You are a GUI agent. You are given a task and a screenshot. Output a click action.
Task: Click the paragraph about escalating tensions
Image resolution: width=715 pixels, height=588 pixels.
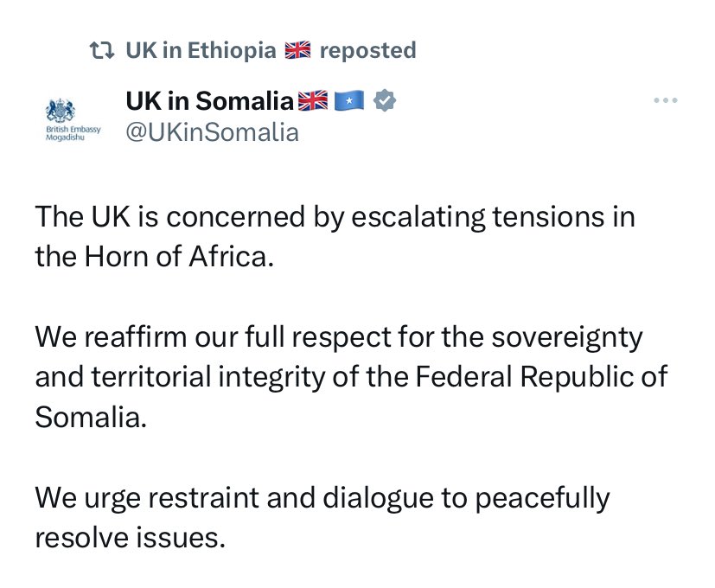[x=335, y=216]
